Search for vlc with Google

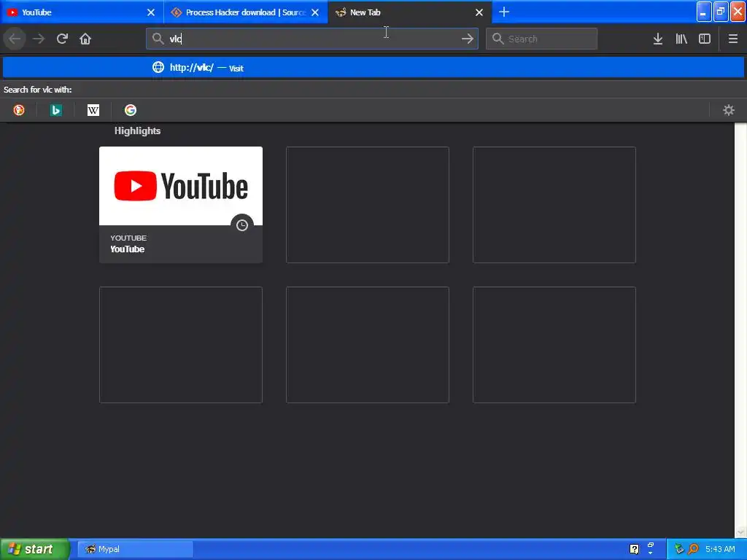131,110
